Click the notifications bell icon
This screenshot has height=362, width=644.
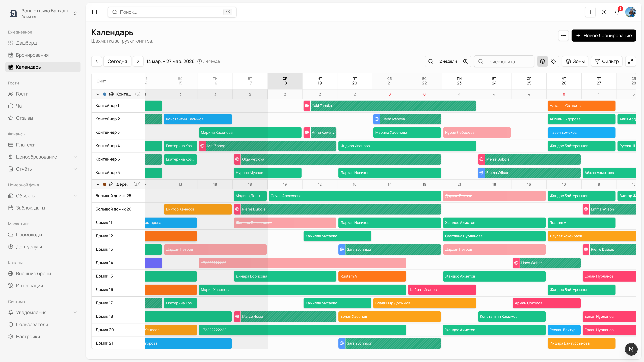[617, 12]
